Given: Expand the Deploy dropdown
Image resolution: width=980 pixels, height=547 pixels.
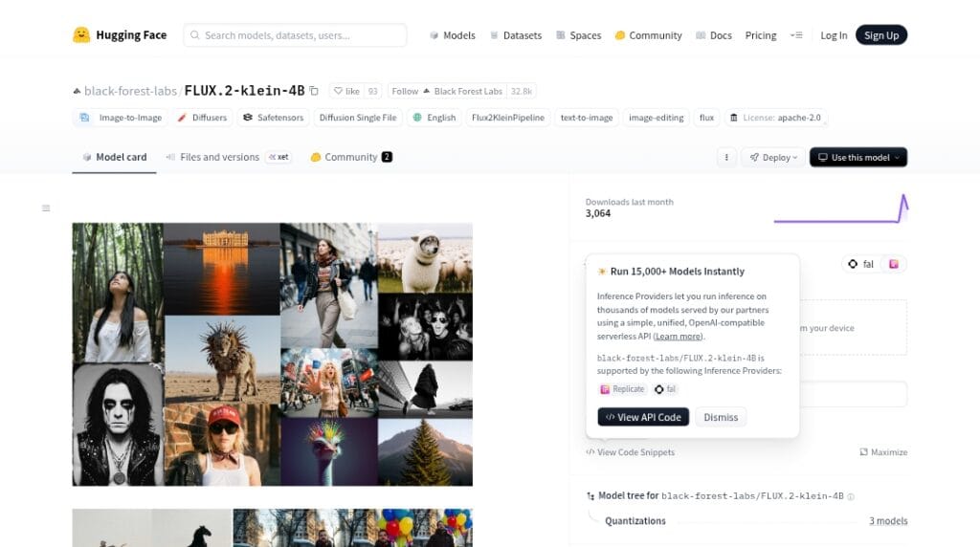Looking at the screenshot, I should (x=773, y=157).
